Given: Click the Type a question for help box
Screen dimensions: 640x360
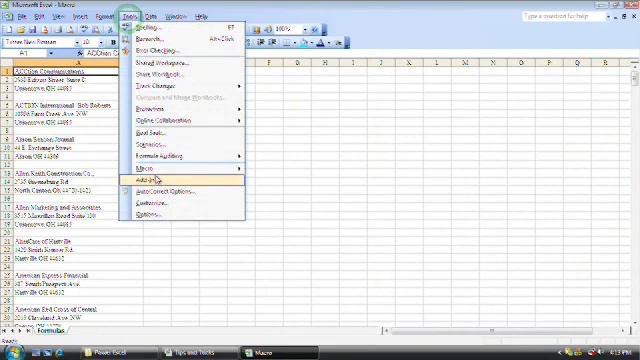Looking at the screenshot, I should tap(563, 16).
